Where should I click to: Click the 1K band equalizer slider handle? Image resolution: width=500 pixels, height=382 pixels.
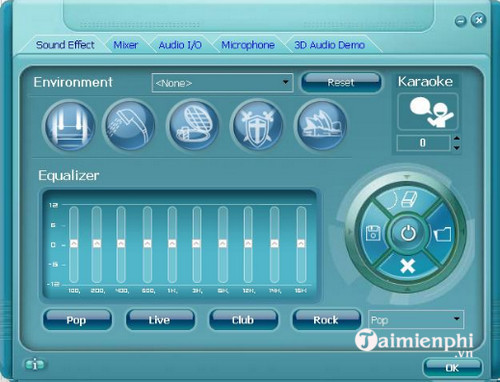click(x=172, y=244)
